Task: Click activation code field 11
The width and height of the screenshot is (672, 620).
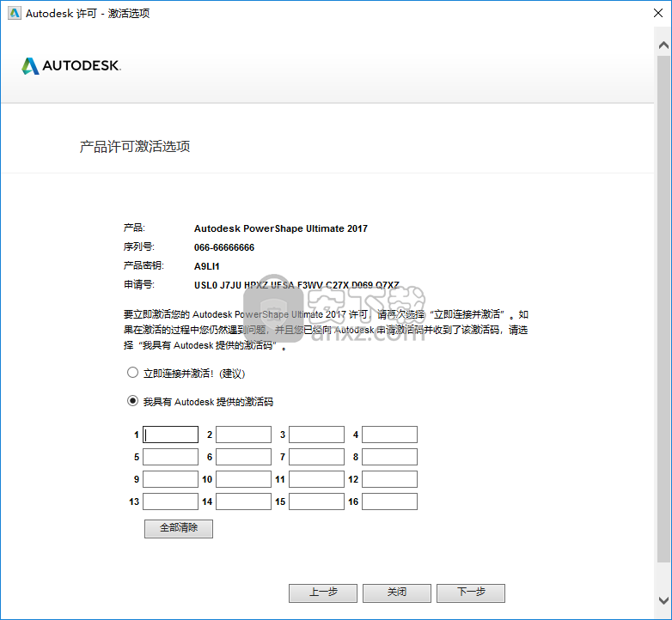Action: click(317, 479)
